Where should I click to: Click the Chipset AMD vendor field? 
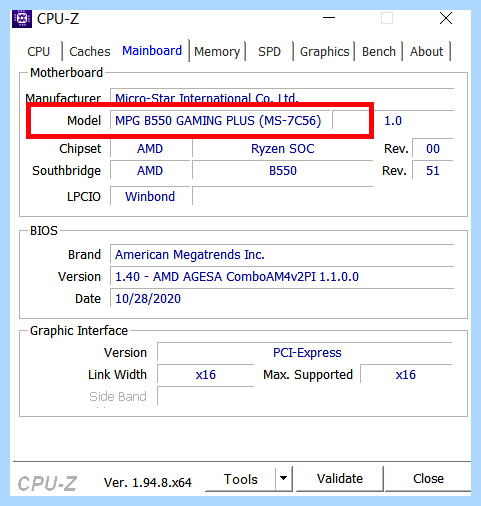150,149
